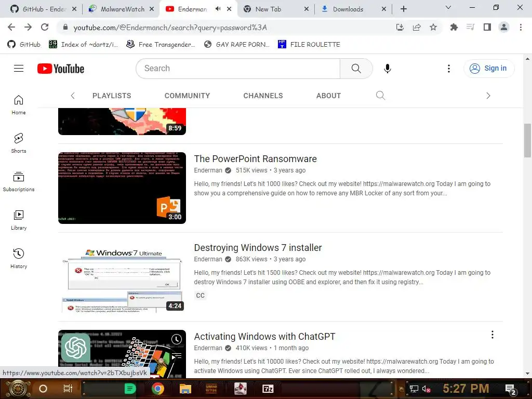Open options menu for Activating Windows with ChatGPT
Viewport: 532px width, 399px height.
tap(493, 335)
